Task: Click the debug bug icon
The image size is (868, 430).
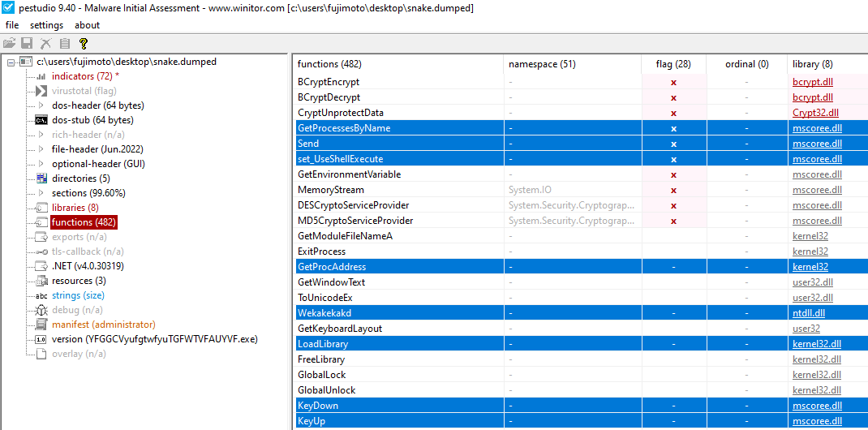Action: [41, 310]
